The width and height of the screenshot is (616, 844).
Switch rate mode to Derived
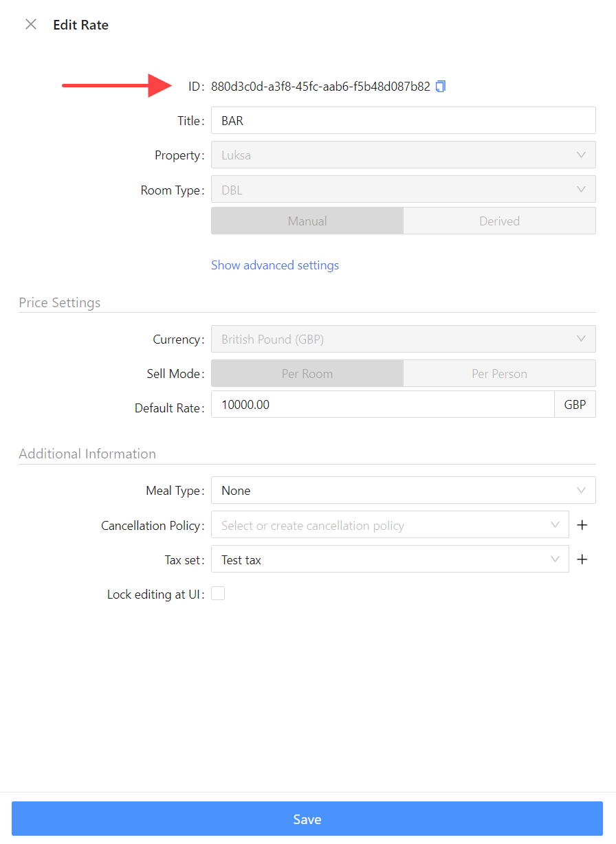pos(499,221)
